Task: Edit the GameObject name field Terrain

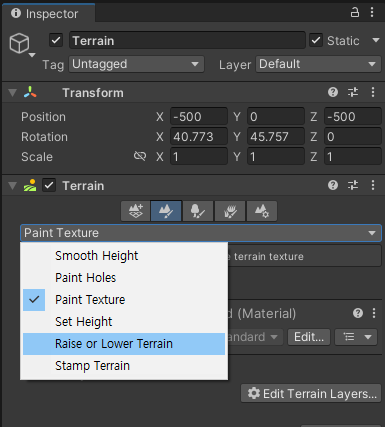Action: [187, 40]
